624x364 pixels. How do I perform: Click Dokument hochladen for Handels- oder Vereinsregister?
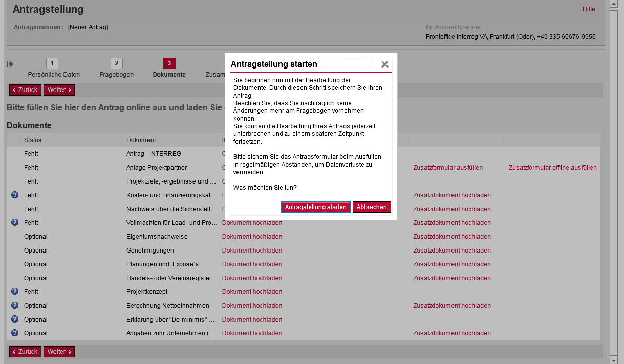[252, 278]
